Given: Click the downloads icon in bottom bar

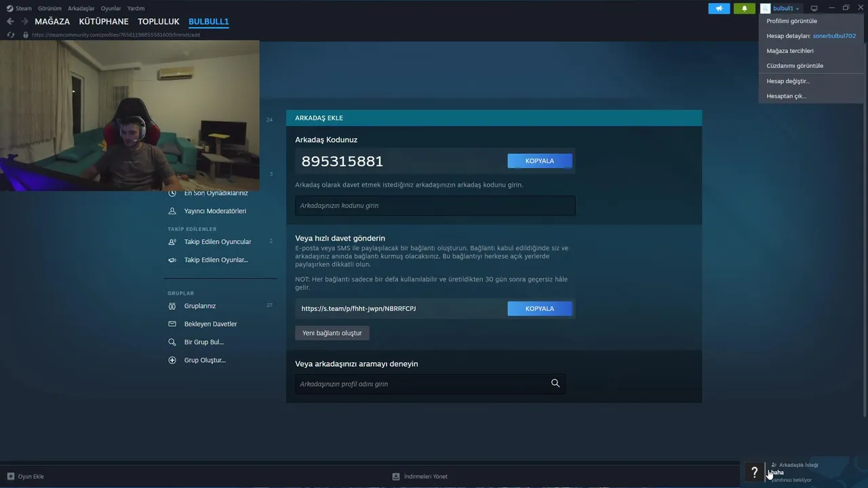Looking at the screenshot, I should [396, 476].
